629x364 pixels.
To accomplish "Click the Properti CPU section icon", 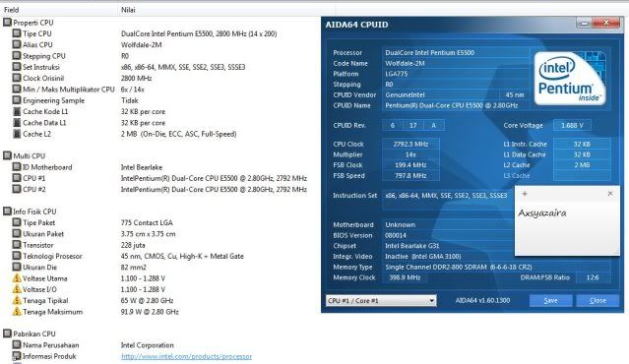I will click(x=7, y=23).
